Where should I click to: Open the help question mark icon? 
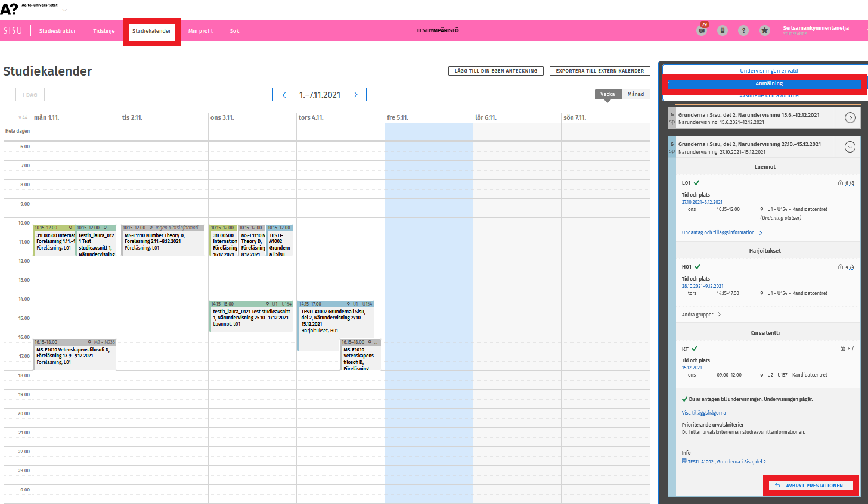click(743, 30)
